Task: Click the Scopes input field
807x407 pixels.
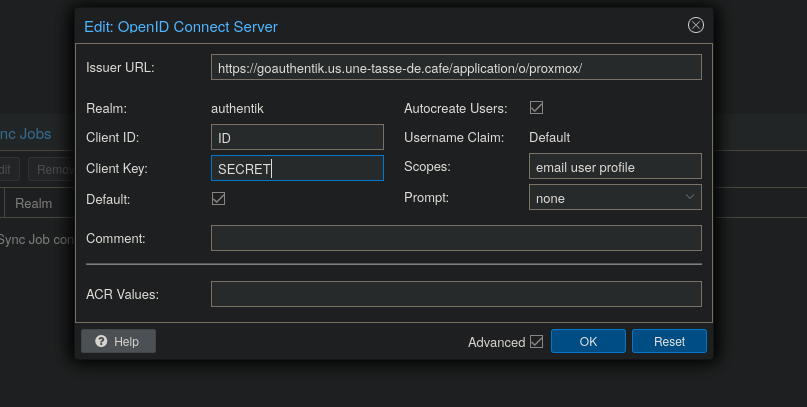Action: click(x=615, y=166)
